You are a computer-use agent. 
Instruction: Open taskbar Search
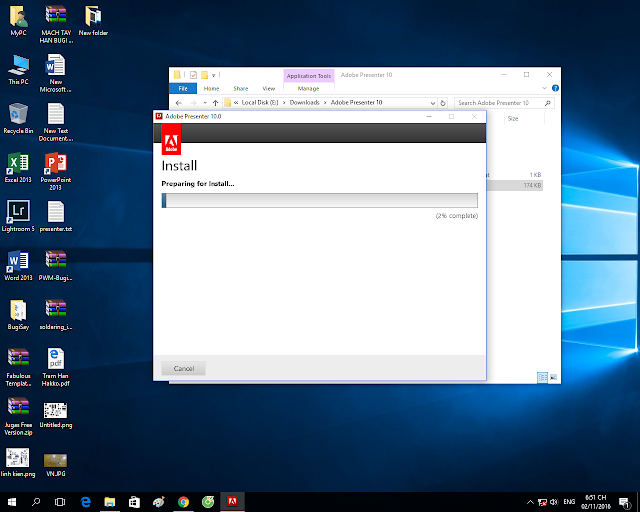point(36,502)
